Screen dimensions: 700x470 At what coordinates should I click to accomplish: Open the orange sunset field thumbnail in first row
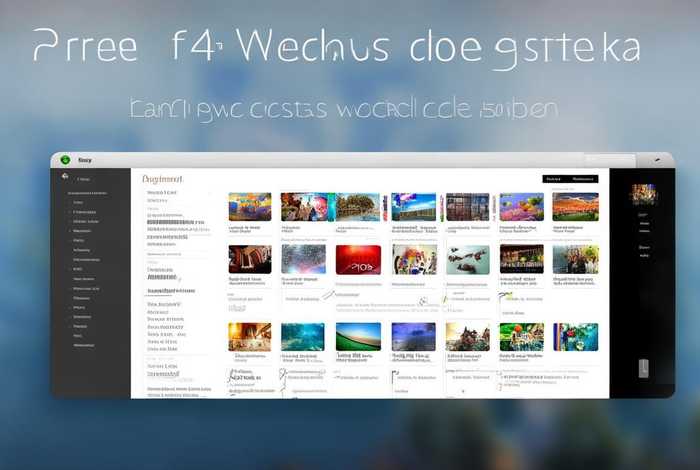tap(575, 207)
